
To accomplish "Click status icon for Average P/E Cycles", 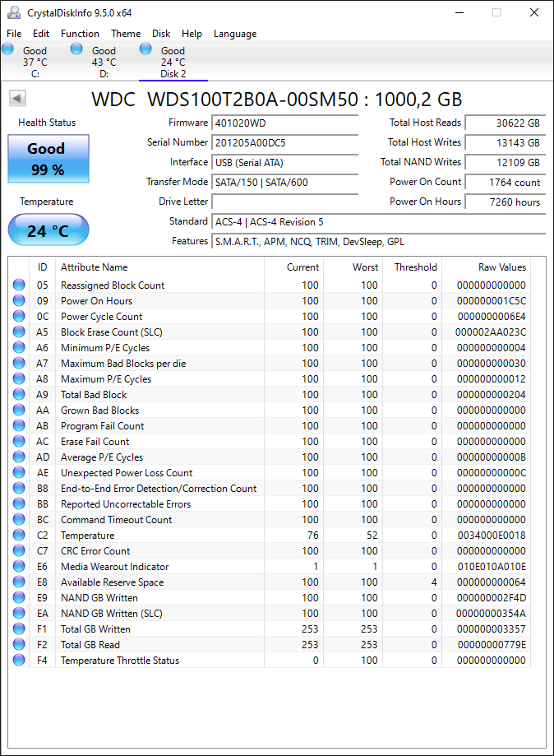I will pyautogui.click(x=19, y=457).
